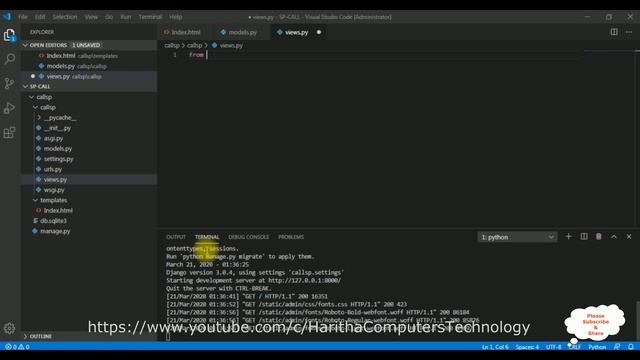This screenshot has width=640, height=360.
Task: Open the Run menu
Action: click(x=126, y=17)
